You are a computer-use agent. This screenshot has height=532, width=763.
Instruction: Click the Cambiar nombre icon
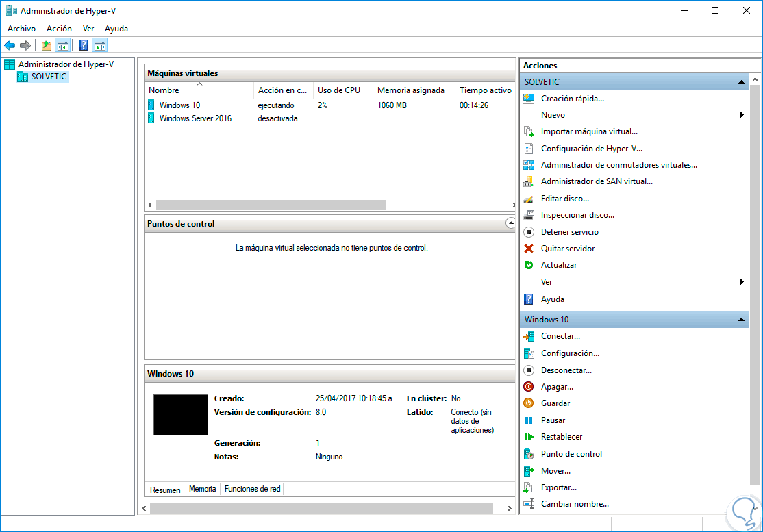(529, 504)
